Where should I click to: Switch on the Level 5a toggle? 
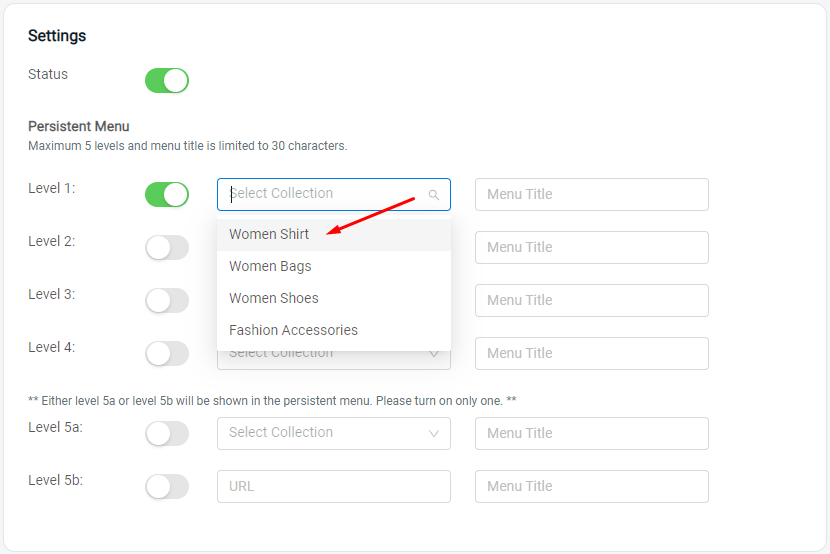click(166, 433)
